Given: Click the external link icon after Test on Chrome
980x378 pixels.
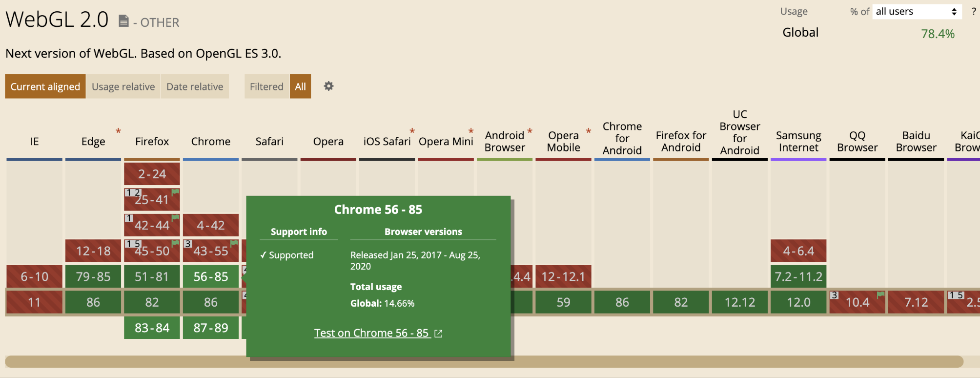Looking at the screenshot, I should tap(438, 334).
